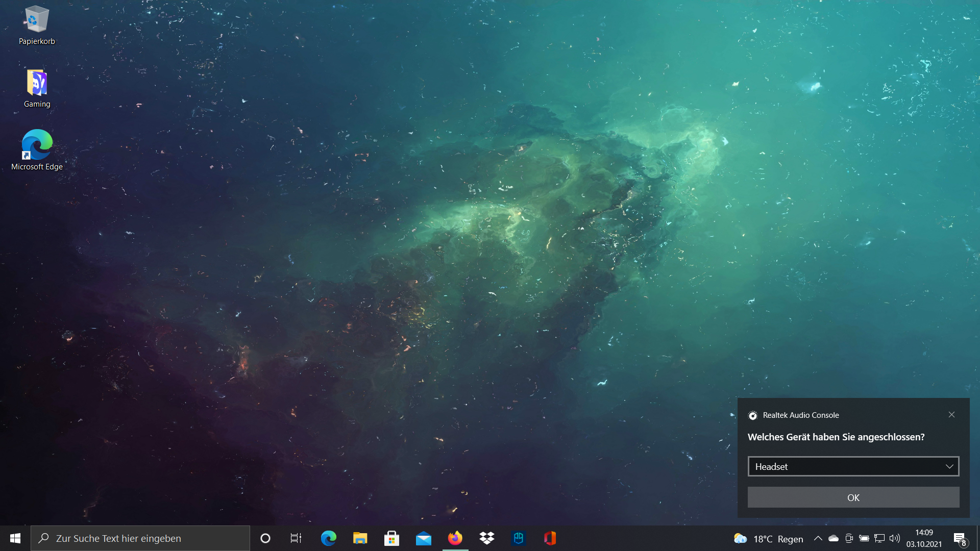Open OneDrive from the system tray
Screen dimensions: 980x551
834,538
